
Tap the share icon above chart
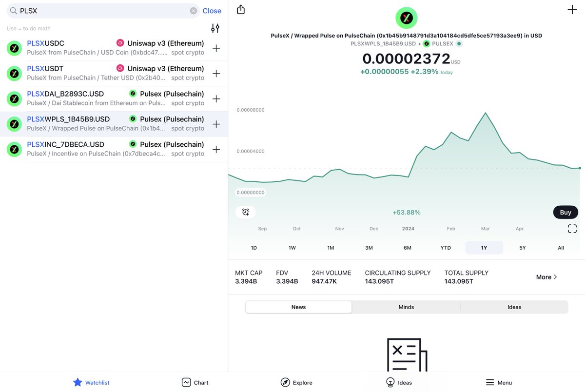point(241,10)
